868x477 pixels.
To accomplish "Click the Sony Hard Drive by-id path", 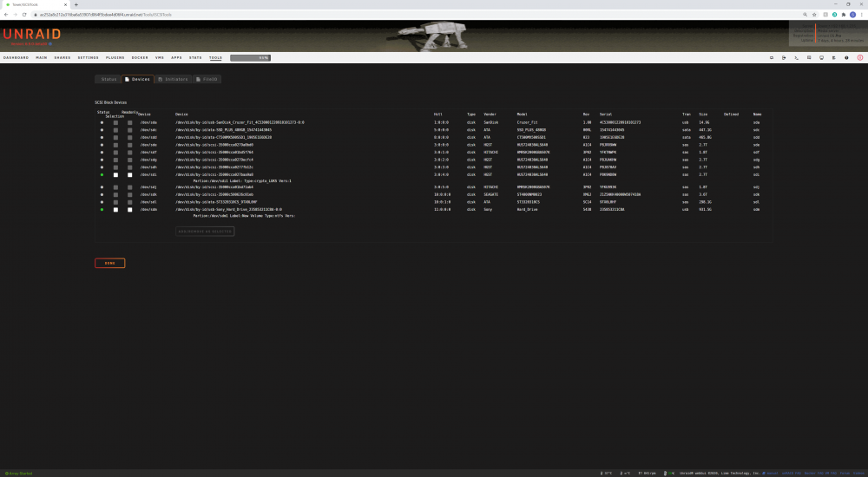I will click(228, 210).
